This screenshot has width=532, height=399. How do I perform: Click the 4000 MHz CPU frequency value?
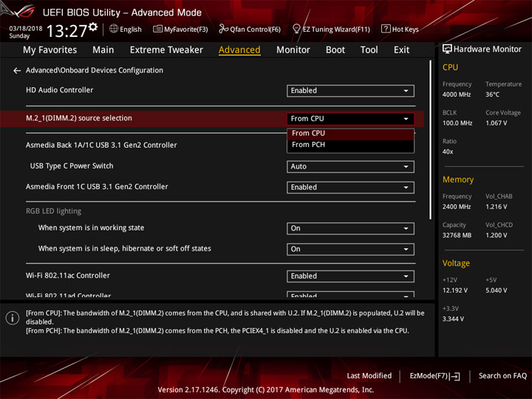coord(457,95)
